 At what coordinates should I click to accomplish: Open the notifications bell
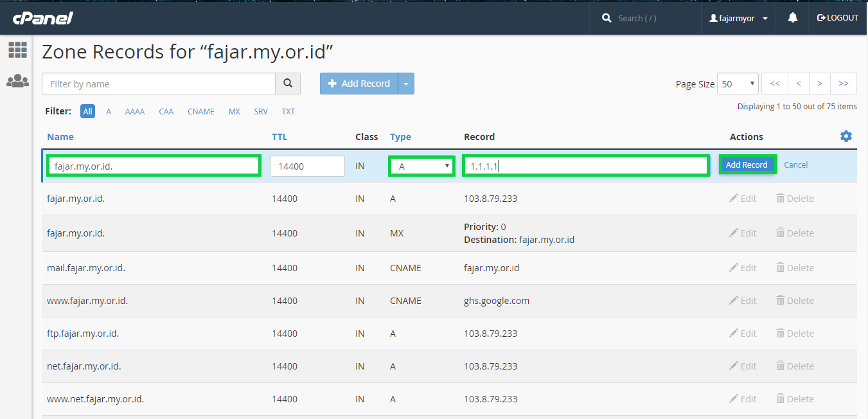pyautogui.click(x=792, y=18)
